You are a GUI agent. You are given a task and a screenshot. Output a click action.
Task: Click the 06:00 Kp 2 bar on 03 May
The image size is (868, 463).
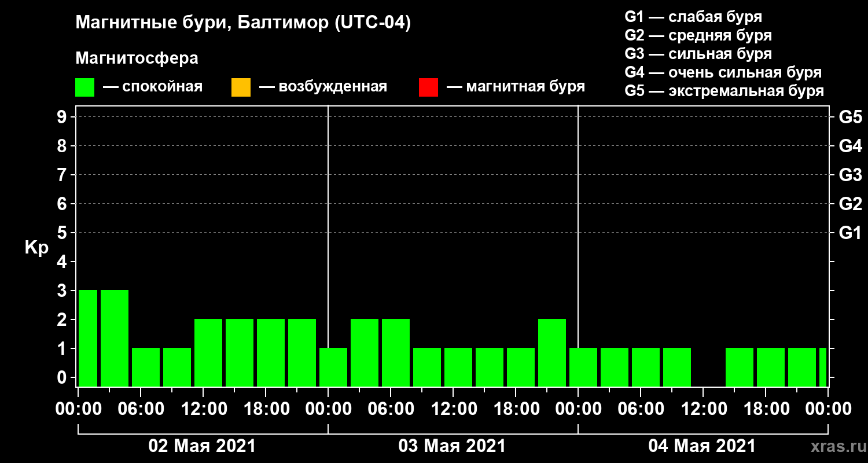click(x=396, y=352)
